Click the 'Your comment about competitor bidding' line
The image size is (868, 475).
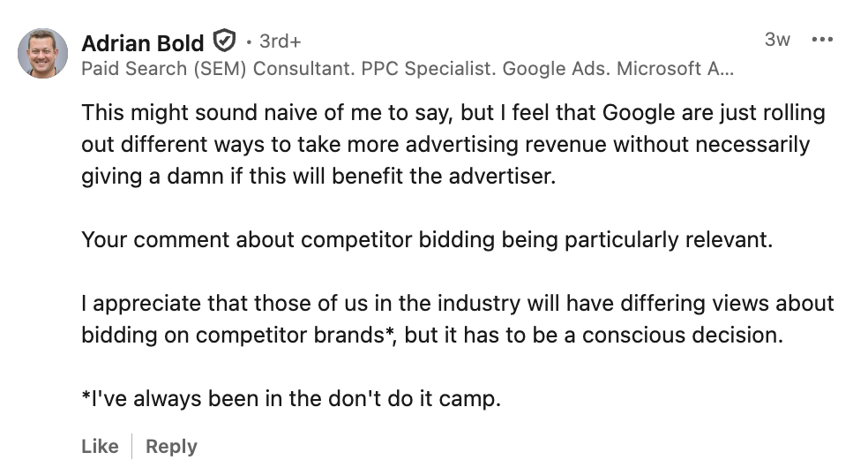point(427,239)
